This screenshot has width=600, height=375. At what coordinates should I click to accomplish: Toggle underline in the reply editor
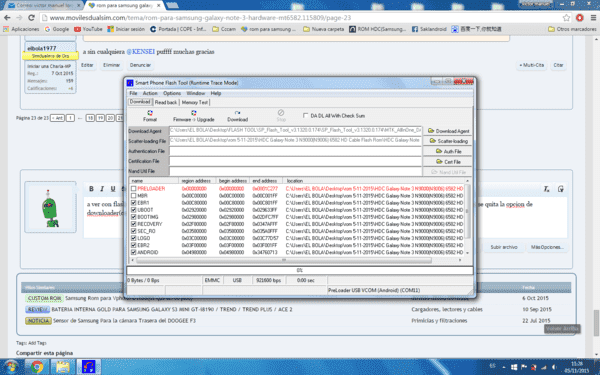(112, 189)
